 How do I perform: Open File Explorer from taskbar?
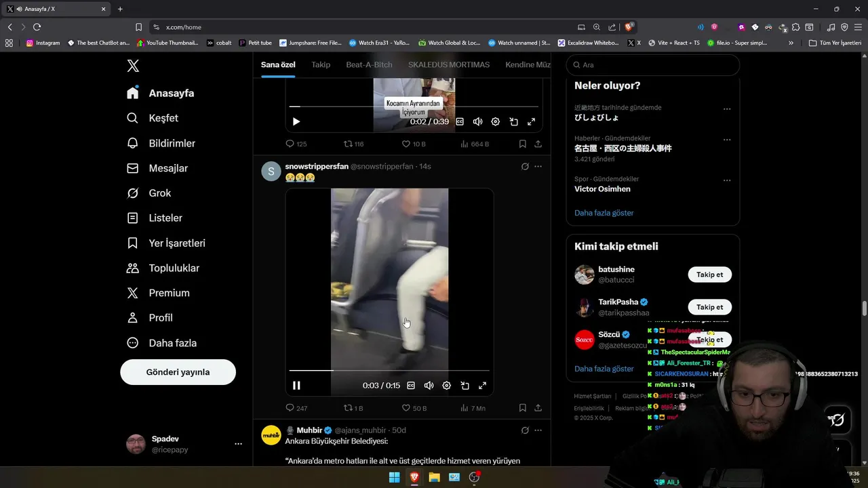pyautogui.click(x=434, y=477)
